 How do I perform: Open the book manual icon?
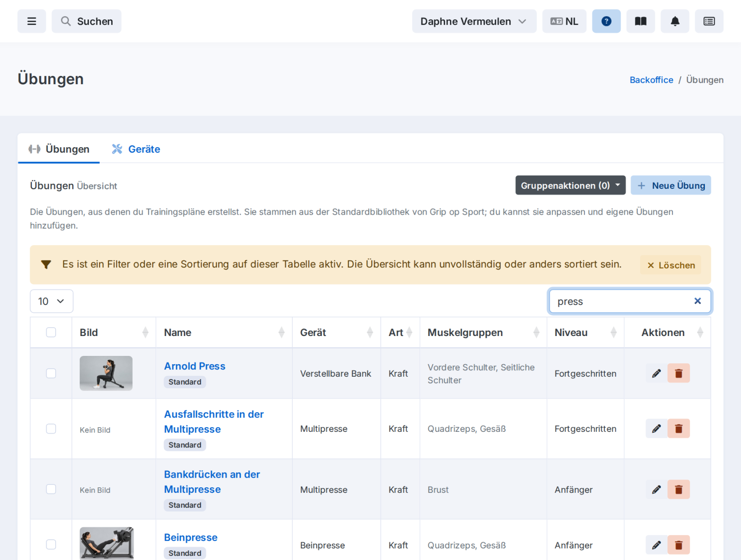click(641, 21)
